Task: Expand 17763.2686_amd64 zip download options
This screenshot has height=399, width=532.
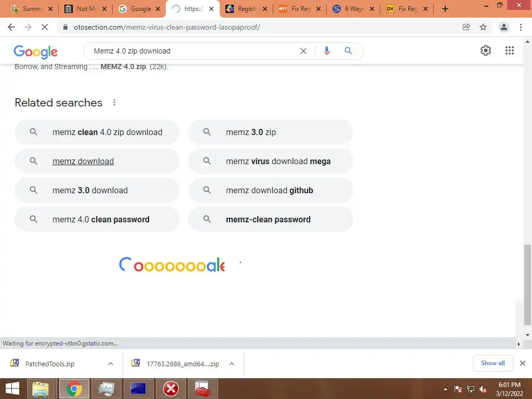Action: [x=232, y=364]
